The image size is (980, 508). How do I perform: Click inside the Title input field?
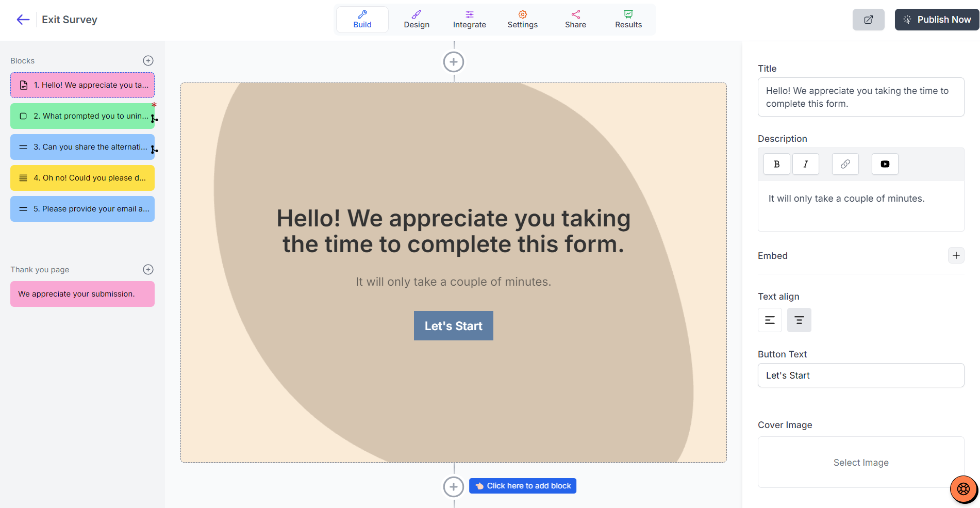(860, 97)
